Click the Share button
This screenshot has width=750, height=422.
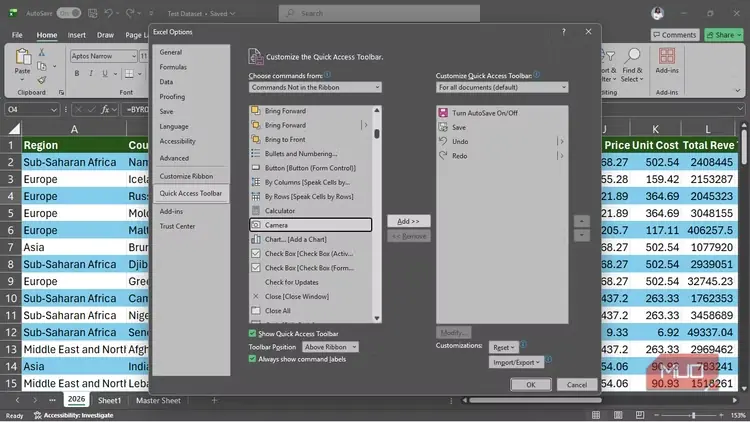pyautogui.click(x=724, y=35)
